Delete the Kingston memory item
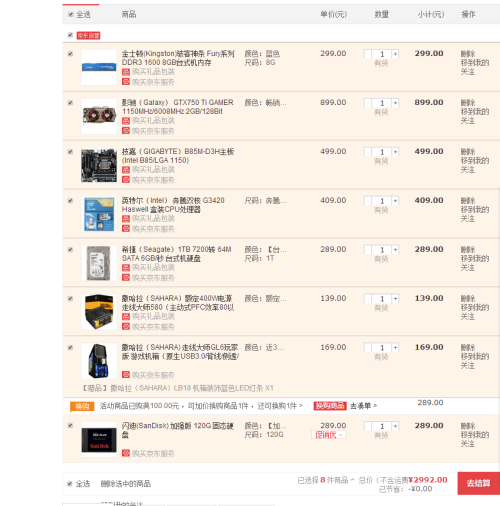500x506 pixels. (468, 54)
